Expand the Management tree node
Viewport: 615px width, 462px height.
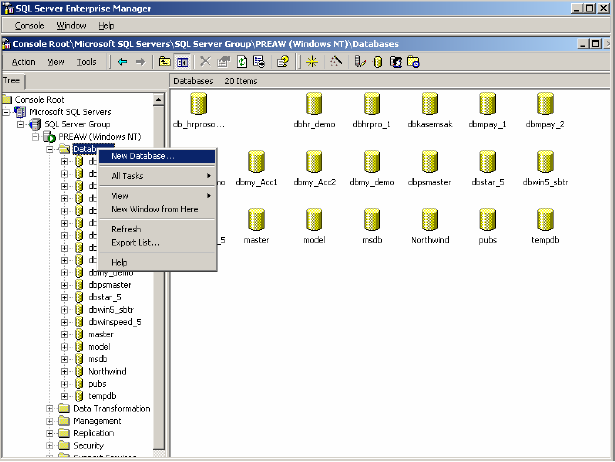[x=51, y=421]
